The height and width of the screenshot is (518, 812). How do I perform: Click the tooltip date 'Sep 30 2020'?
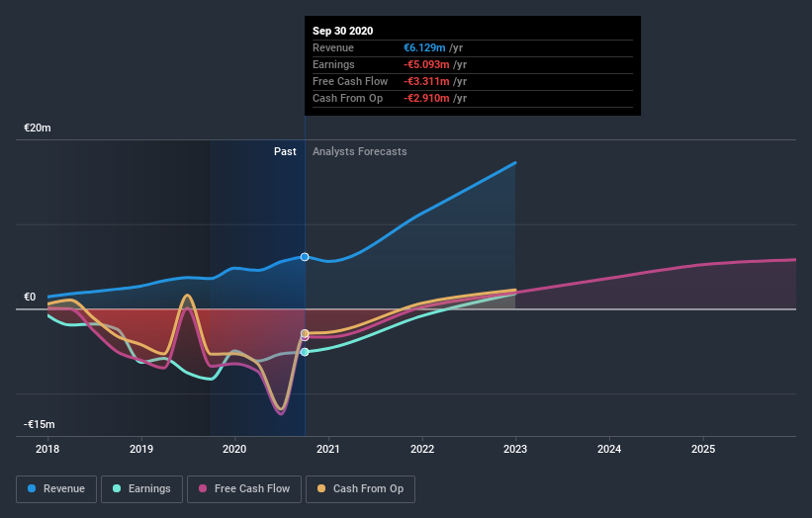pyautogui.click(x=343, y=31)
